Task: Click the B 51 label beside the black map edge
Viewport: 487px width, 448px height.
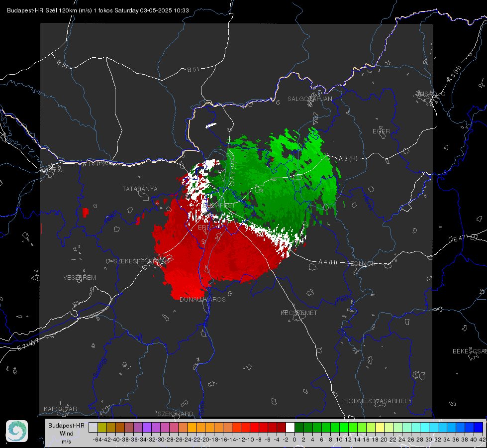Action: pos(62,63)
